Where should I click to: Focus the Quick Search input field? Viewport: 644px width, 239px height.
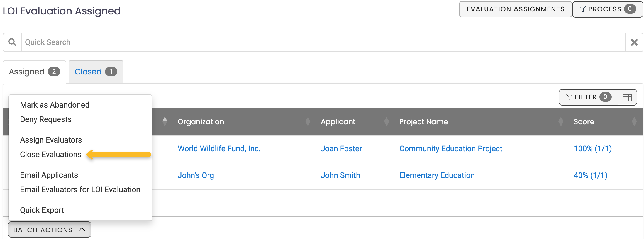323,42
